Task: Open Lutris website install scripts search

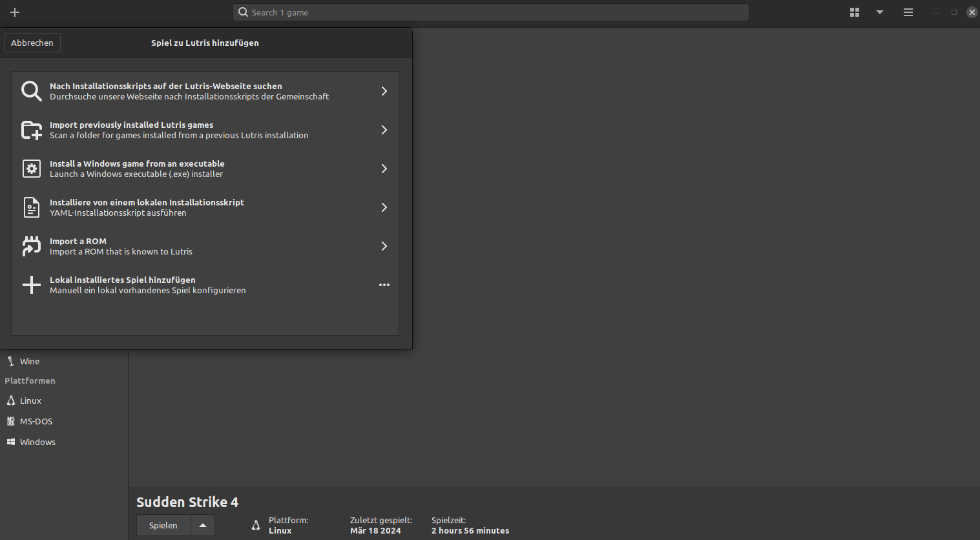Action: [205, 91]
